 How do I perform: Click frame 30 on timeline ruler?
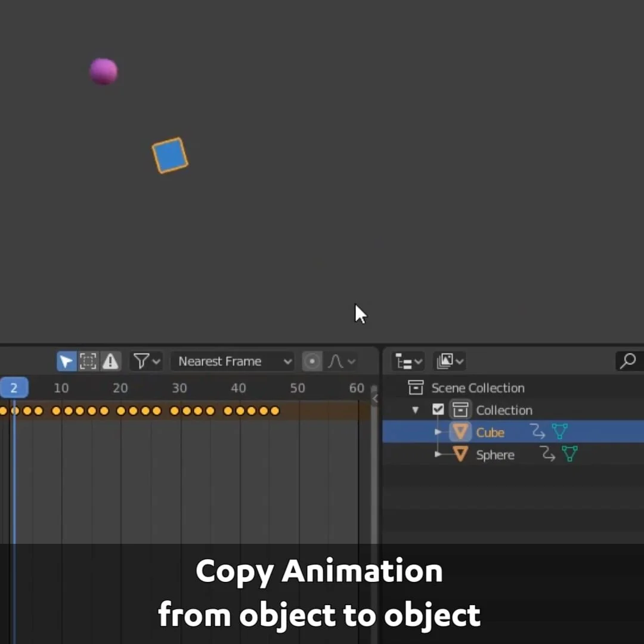pos(179,388)
